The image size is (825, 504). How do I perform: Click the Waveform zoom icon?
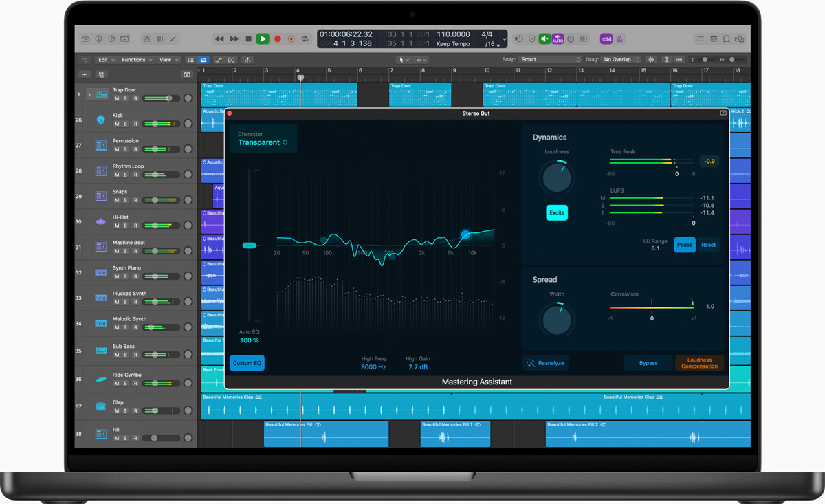651,60
